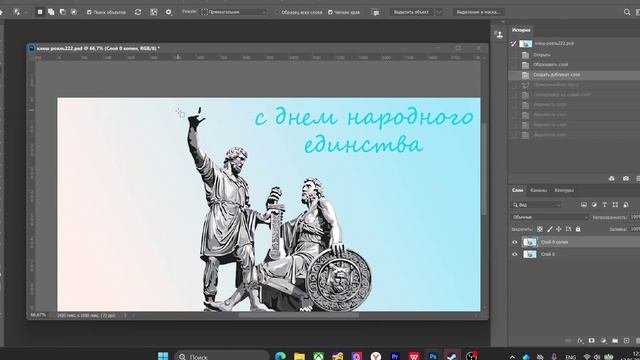
Task: Filter layers by smart objects icon
Action: pyautogui.click(x=626, y=205)
